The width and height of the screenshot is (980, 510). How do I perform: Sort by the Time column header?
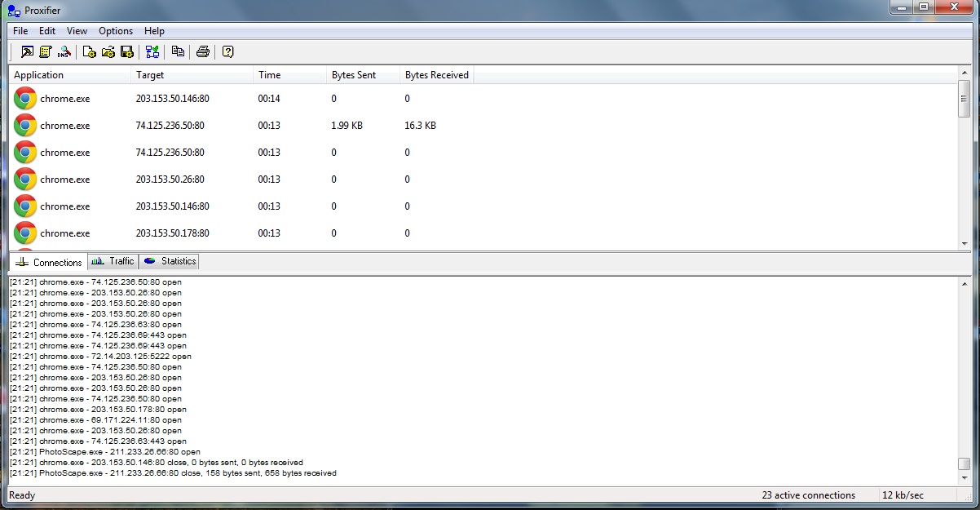(290, 75)
